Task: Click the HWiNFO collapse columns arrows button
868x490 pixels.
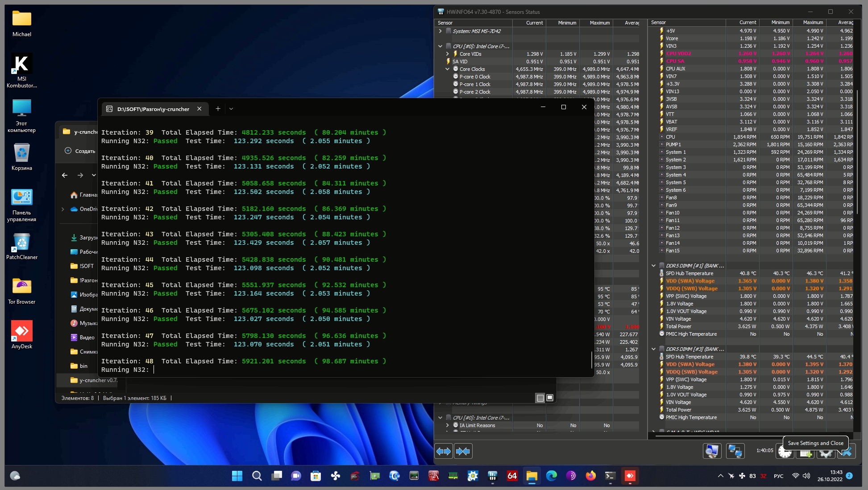Action: 463,451
